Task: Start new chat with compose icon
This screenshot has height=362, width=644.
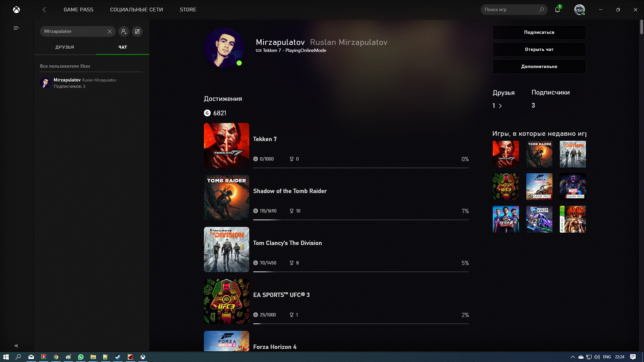Action: click(137, 32)
